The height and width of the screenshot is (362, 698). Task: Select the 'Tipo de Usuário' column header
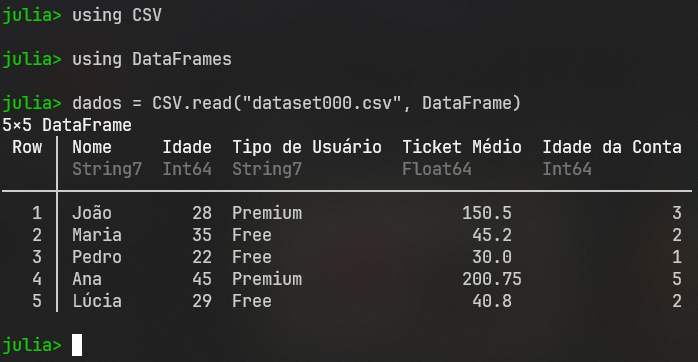pos(307,147)
